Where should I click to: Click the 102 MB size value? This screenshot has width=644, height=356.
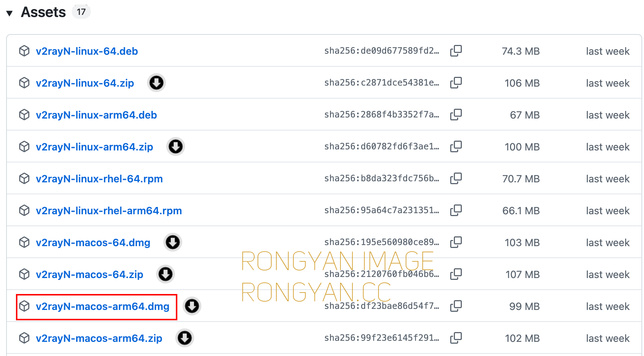522,338
